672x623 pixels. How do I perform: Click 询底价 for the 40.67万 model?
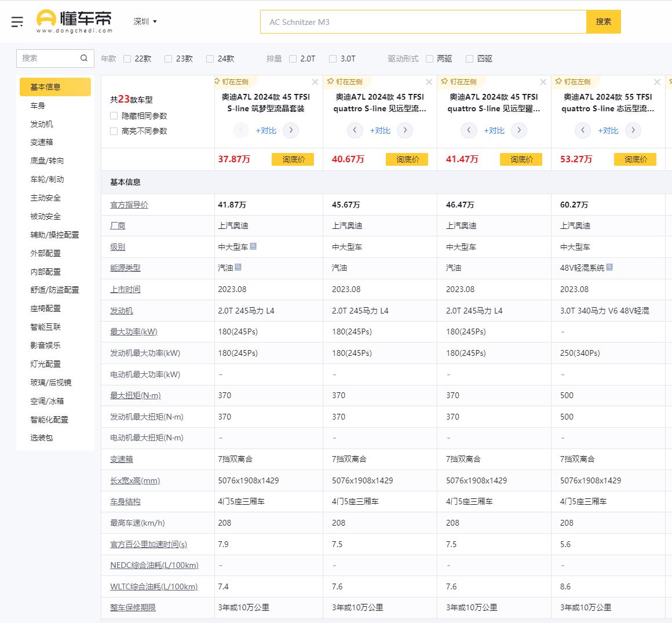[x=407, y=159]
